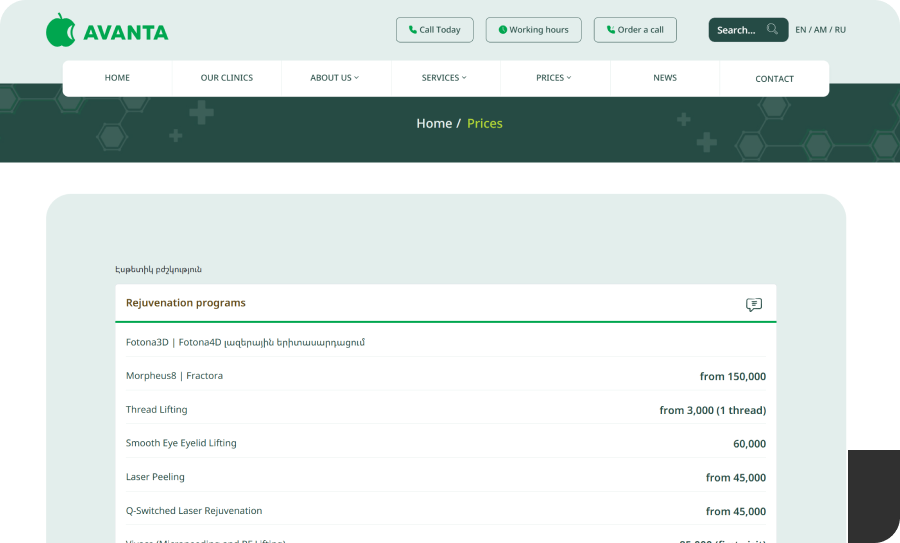The height and width of the screenshot is (543, 900).
Task: Click the Q-Switched Laser Rejuvenation price 'from 45,000'
Action: coord(736,511)
